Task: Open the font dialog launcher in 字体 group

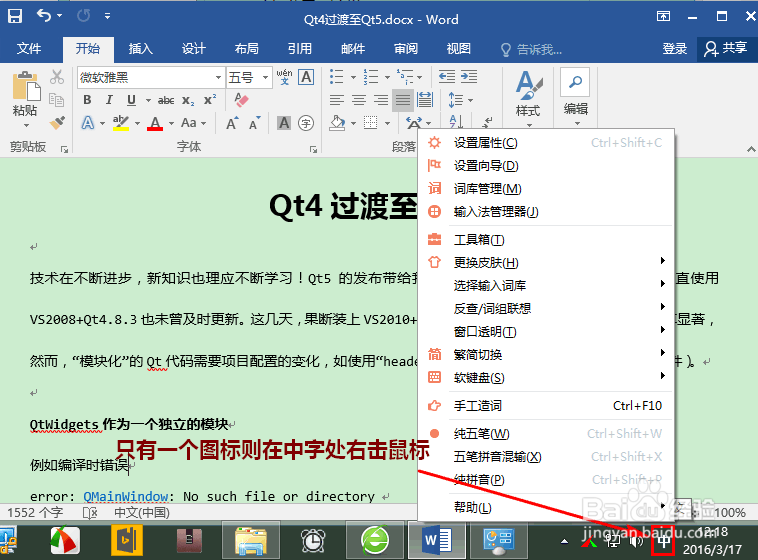Action: 313,149
